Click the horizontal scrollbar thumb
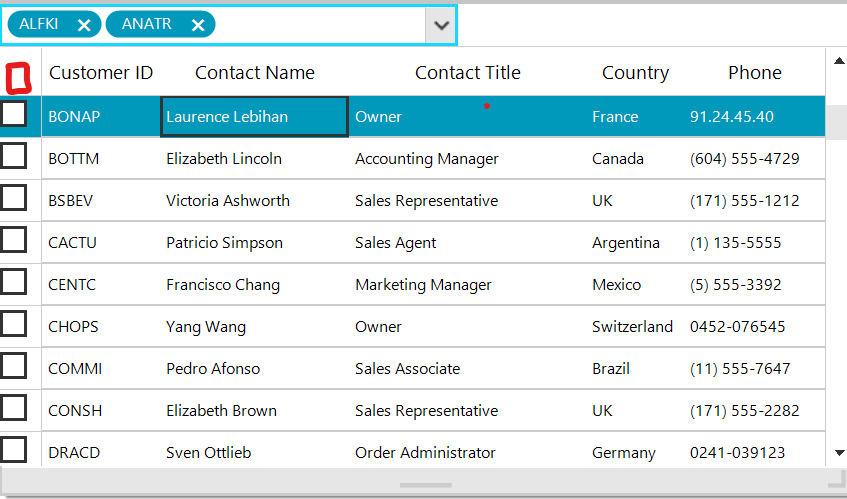The height and width of the screenshot is (499, 847). pyautogui.click(x=426, y=485)
